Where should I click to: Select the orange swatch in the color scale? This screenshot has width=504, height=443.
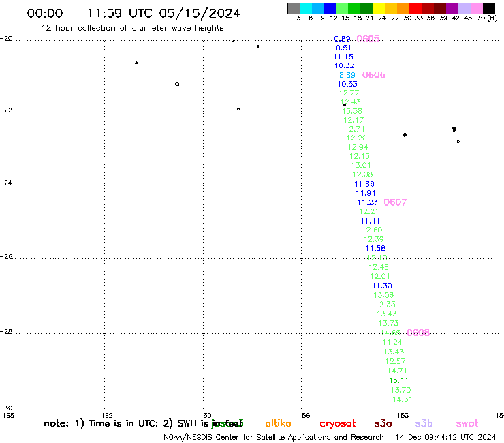point(403,8)
